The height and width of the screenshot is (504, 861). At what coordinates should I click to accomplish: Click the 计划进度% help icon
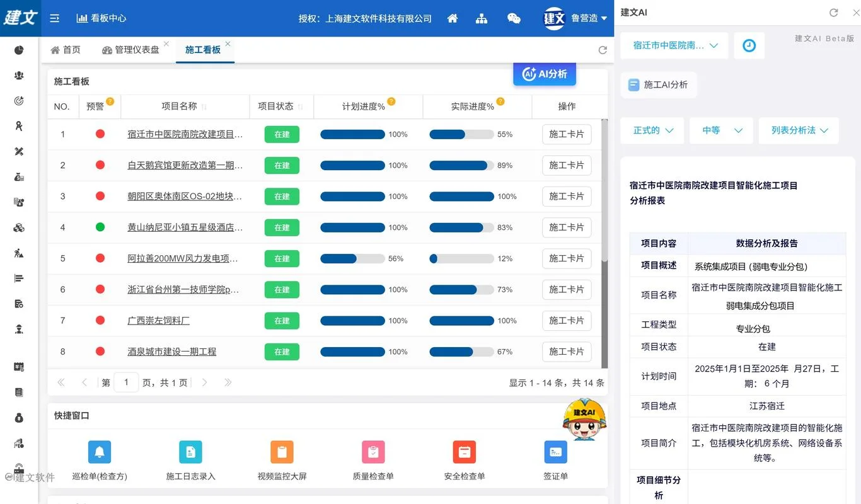(x=391, y=101)
